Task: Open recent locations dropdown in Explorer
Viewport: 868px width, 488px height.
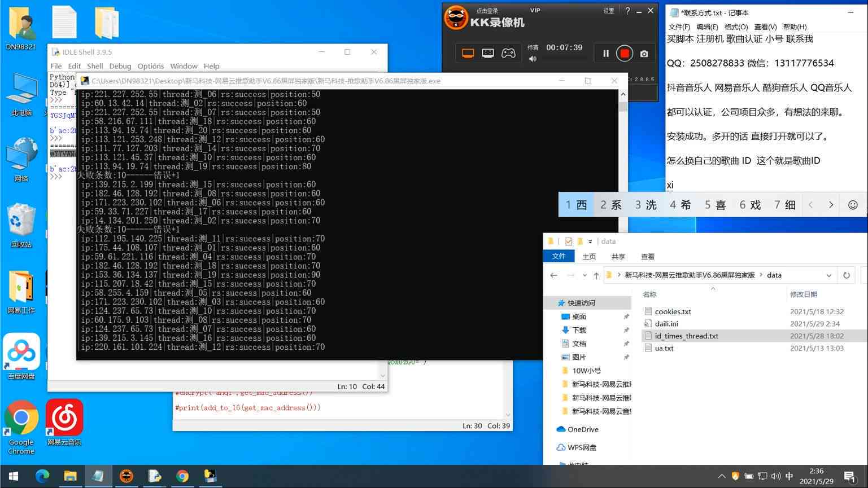Action: [x=584, y=275]
